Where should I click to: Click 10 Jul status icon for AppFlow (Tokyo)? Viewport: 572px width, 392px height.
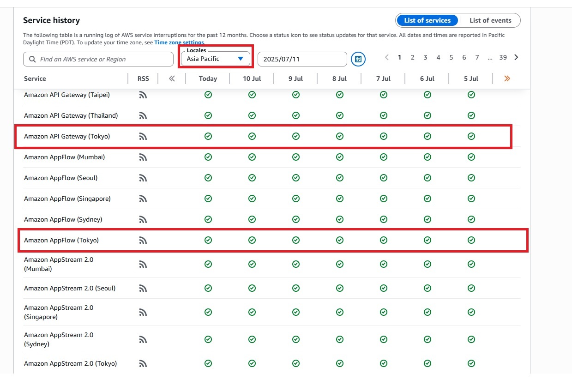252,240
